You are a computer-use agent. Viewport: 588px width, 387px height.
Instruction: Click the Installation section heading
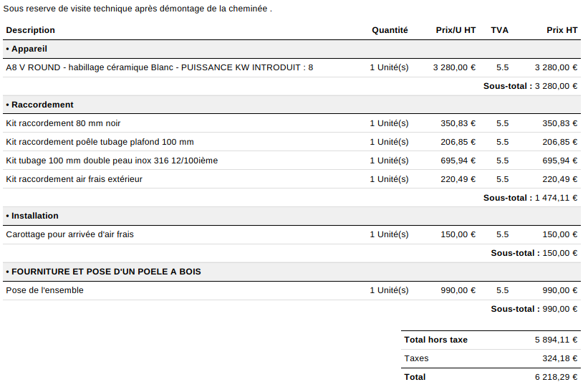pyautogui.click(x=34, y=216)
